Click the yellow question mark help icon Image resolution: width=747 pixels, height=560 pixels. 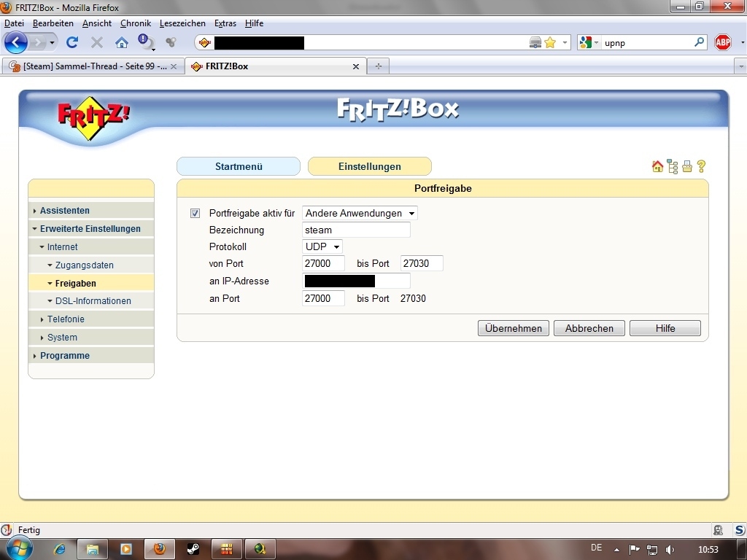click(701, 166)
